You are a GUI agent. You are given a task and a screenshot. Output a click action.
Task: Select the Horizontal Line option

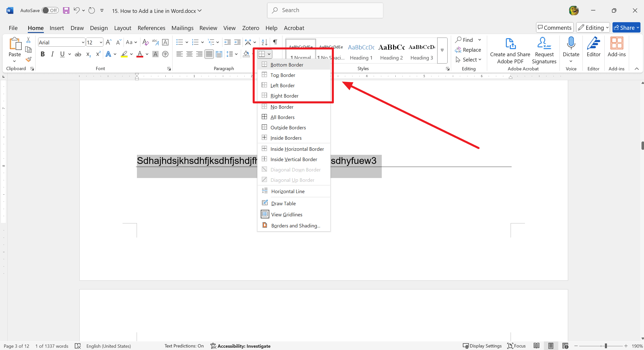(x=288, y=191)
